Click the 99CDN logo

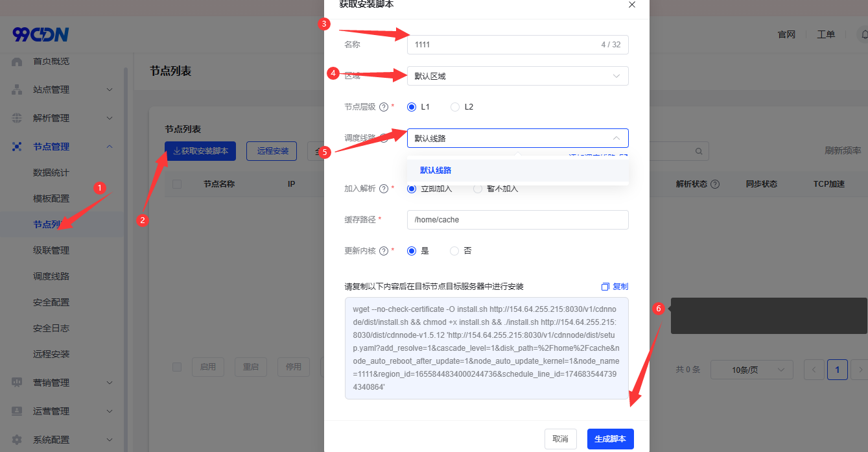click(40, 34)
